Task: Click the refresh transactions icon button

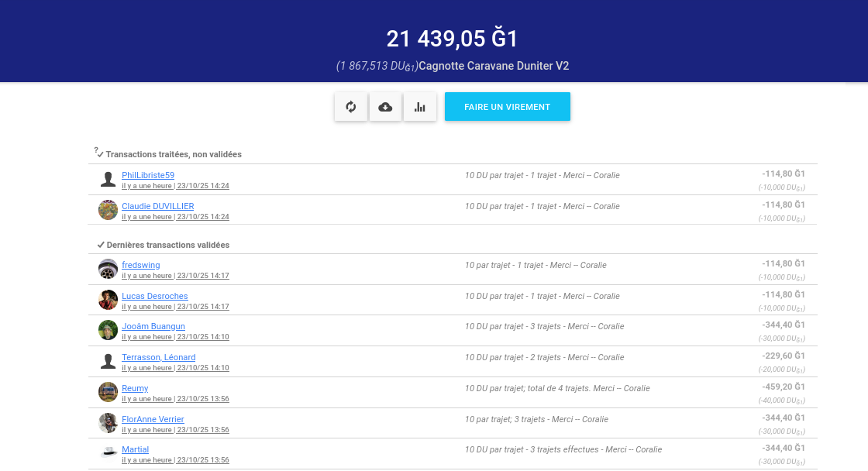Action: pos(350,107)
